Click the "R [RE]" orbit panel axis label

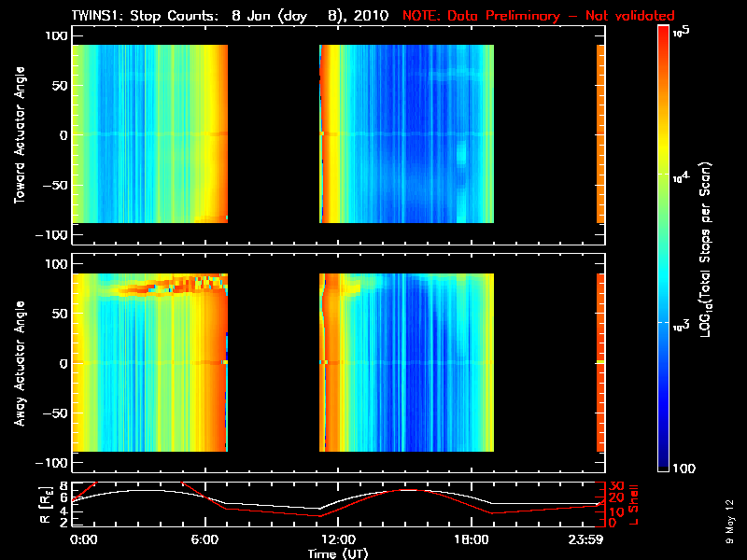tap(45, 505)
